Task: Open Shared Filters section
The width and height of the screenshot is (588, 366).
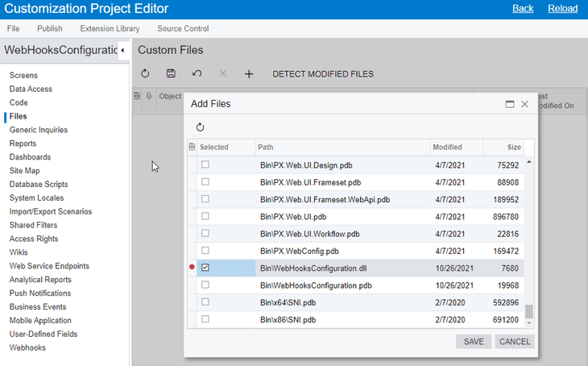Action: [x=33, y=225]
